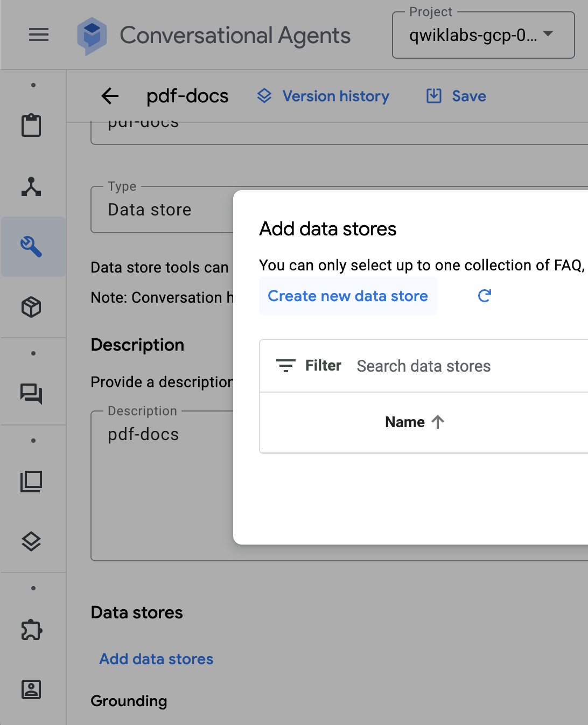Select the Tools wrench sidebar icon

click(x=31, y=247)
